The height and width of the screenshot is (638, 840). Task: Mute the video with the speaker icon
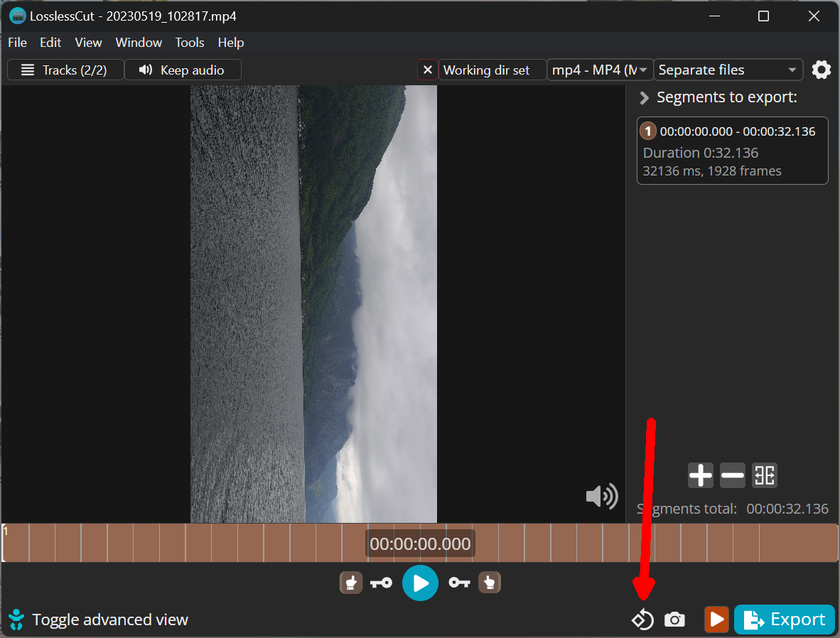pos(601,497)
